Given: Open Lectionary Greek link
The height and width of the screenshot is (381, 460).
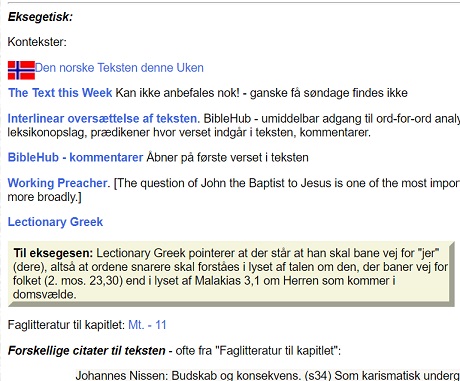Looking at the screenshot, I should (x=55, y=222).
